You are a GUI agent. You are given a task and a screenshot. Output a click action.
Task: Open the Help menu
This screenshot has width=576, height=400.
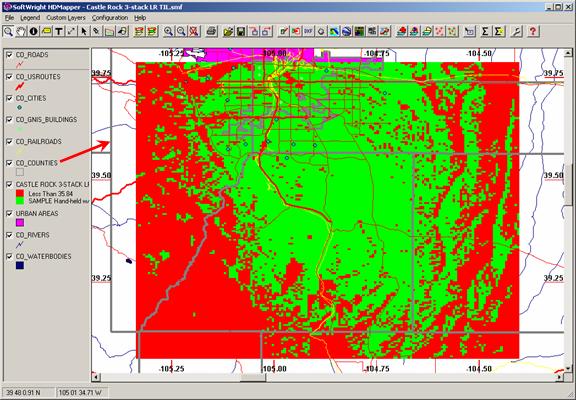(x=140, y=18)
